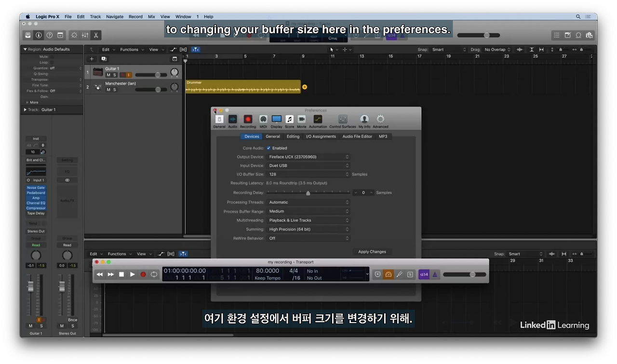This screenshot has width=617, height=364.
Task: Click Record button in Transport window
Action: tap(143, 274)
